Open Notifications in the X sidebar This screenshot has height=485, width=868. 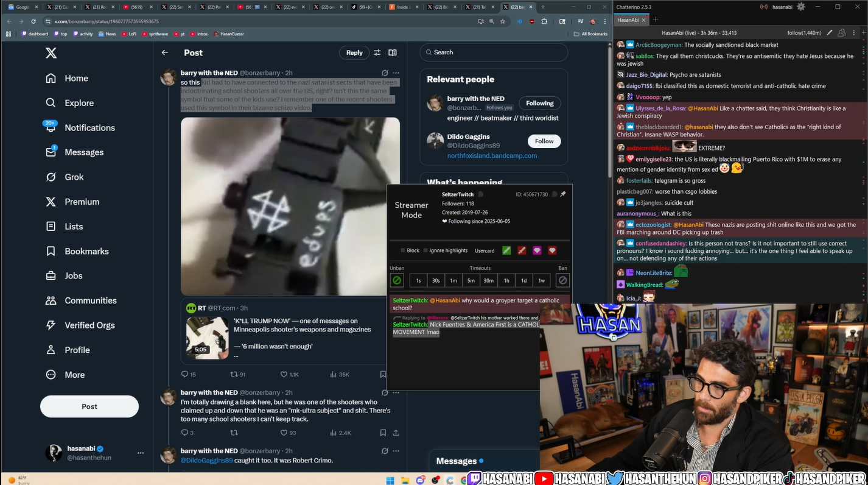click(x=80, y=127)
